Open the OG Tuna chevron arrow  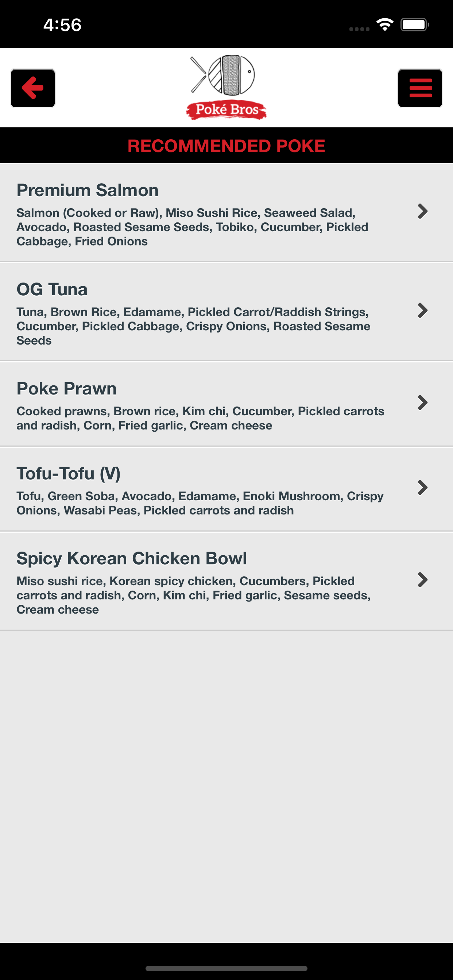[423, 310]
